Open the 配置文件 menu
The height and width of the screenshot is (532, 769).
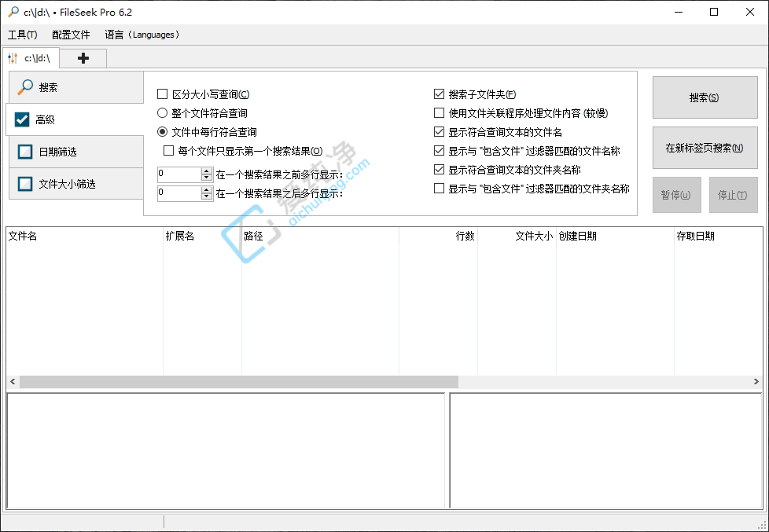71,35
